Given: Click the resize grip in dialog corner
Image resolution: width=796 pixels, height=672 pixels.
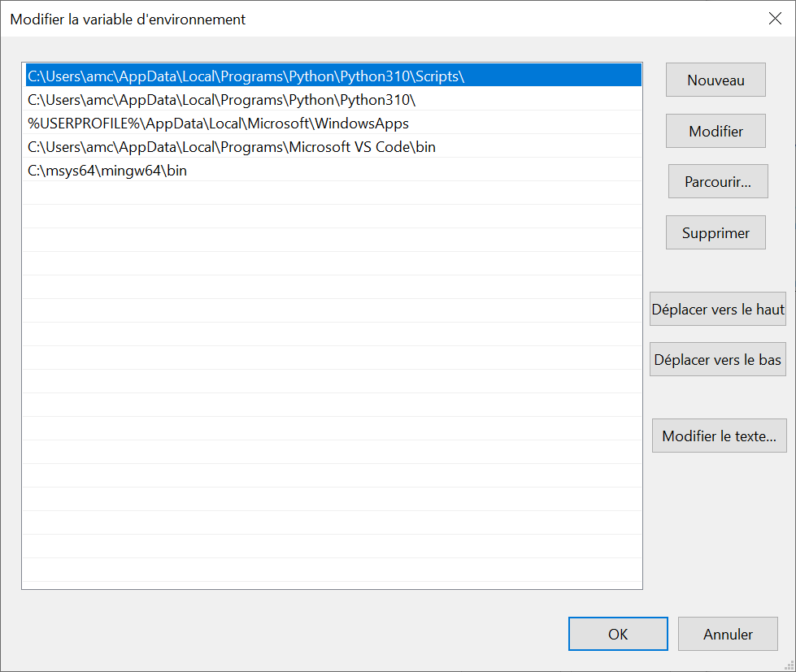Looking at the screenshot, I should pos(789,665).
